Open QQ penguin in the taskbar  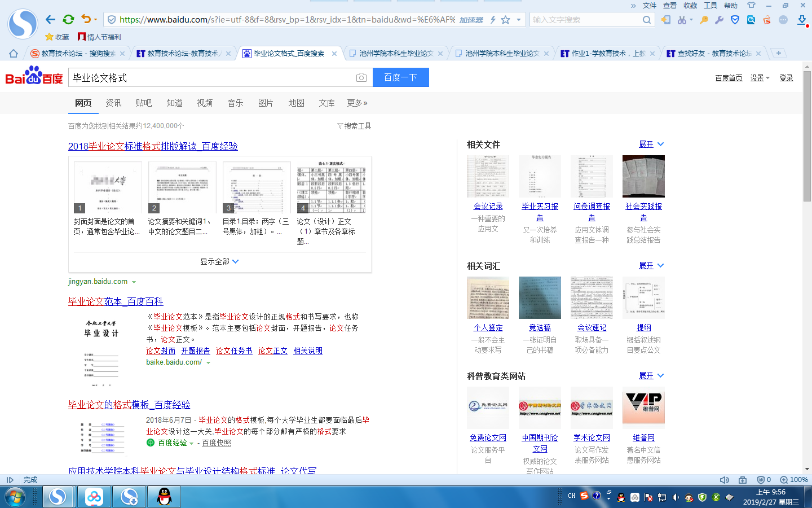164,497
